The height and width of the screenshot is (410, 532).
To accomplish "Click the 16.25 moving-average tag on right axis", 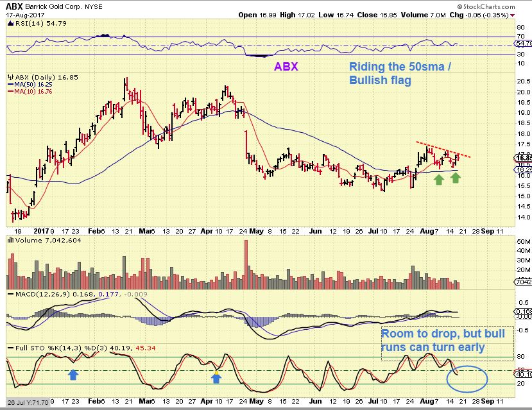I will click(523, 169).
